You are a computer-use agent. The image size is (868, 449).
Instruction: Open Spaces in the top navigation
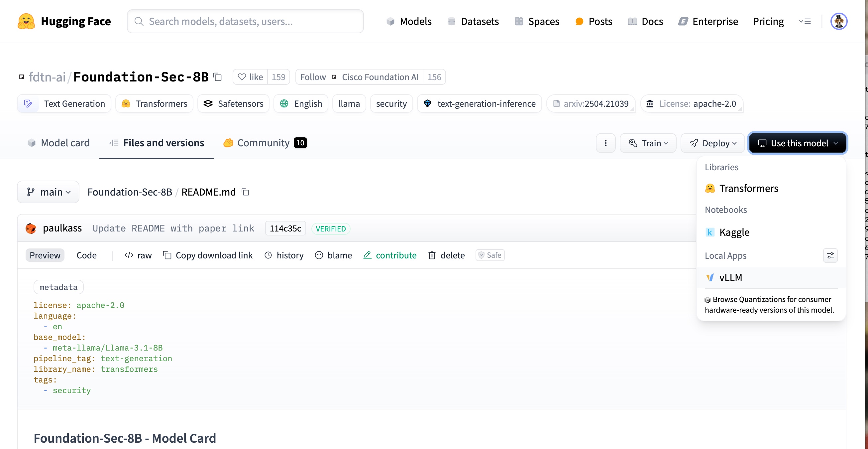click(537, 21)
